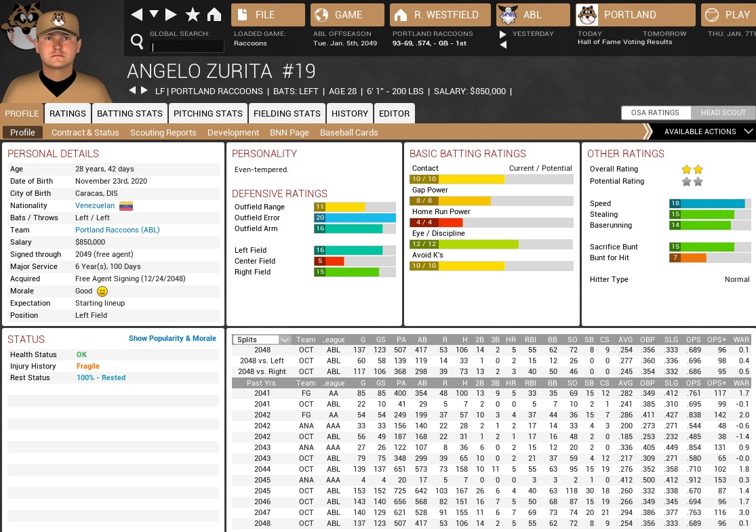Image resolution: width=756 pixels, height=532 pixels.
Task: Open the Splits dropdown
Action: pyautogui.click(x=262, y=340)
